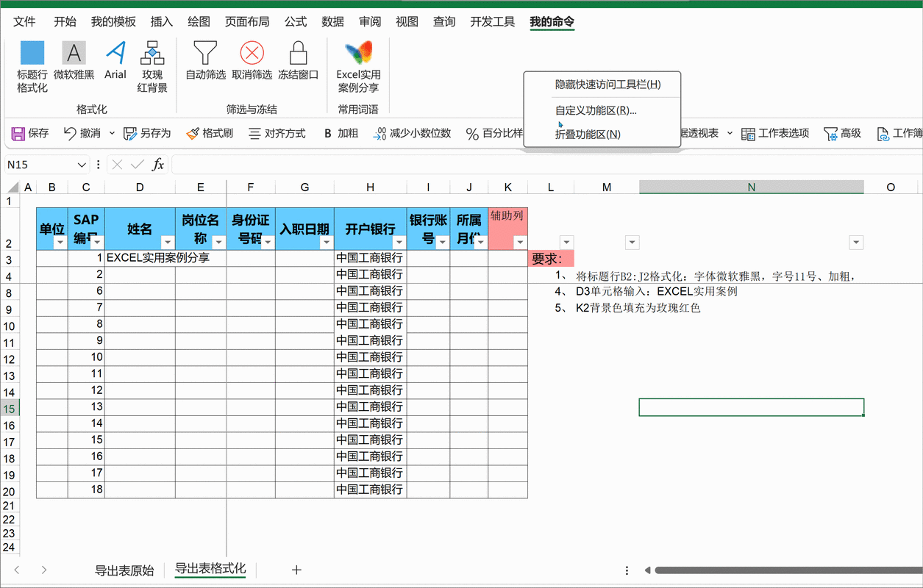Viewport: 923px width, 588px height.
Task: Click the 另存为 save-as button
Action: point(144,133)
